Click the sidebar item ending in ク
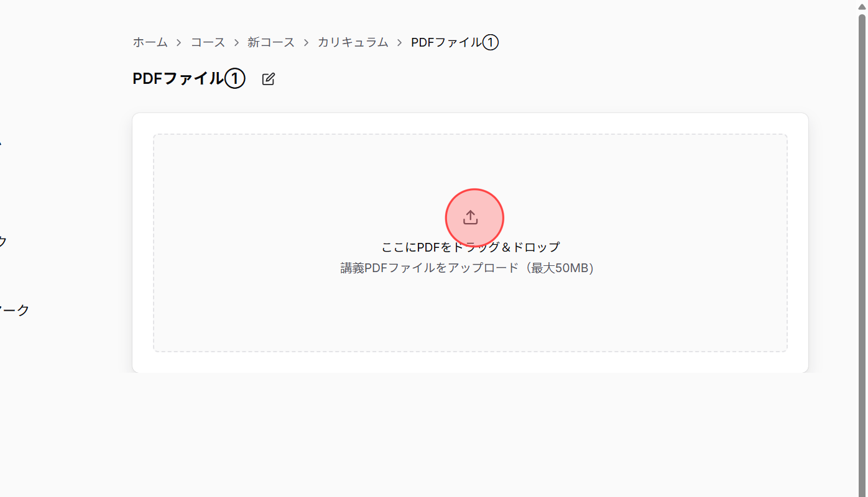Viewport: 868px width, 497px height. coord(3,242)
